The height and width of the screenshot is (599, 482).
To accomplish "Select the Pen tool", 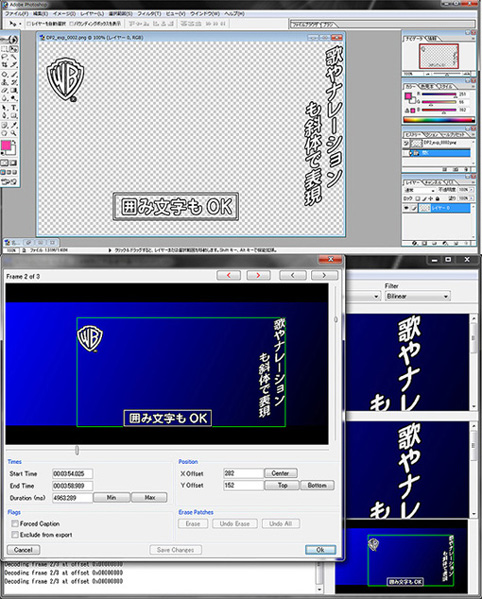I will (4, 115).
